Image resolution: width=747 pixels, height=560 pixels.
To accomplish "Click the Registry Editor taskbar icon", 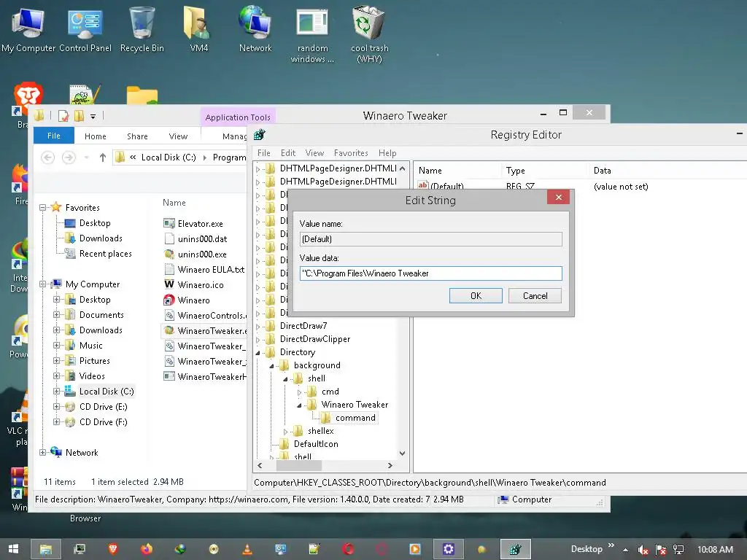I will point(515,549).
